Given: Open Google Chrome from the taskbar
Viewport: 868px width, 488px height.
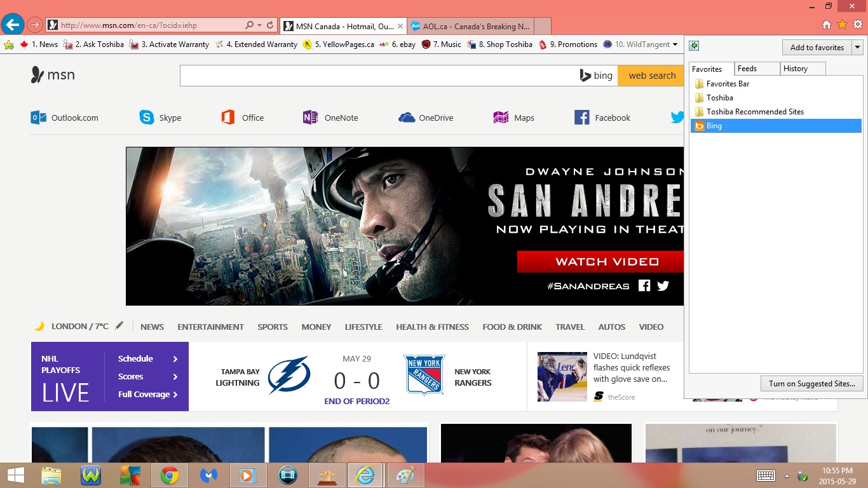Looking at the screenshot, I should [169, 475].
